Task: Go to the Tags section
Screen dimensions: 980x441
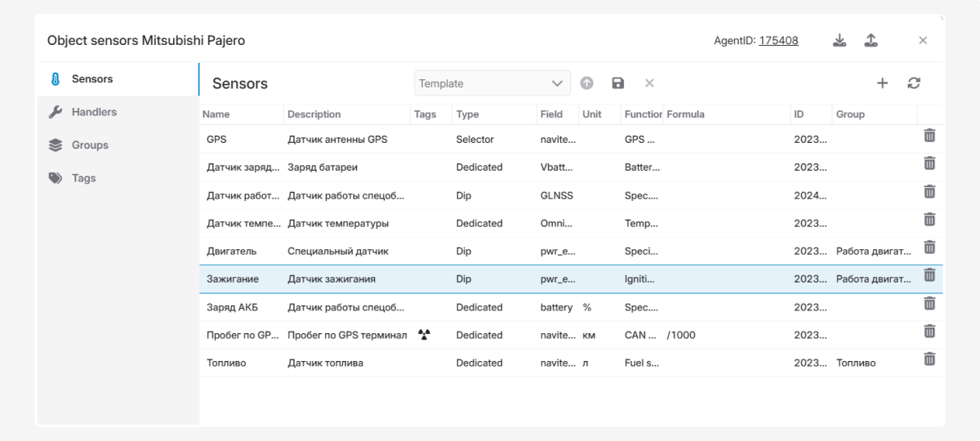Action: tap(83, 178)
